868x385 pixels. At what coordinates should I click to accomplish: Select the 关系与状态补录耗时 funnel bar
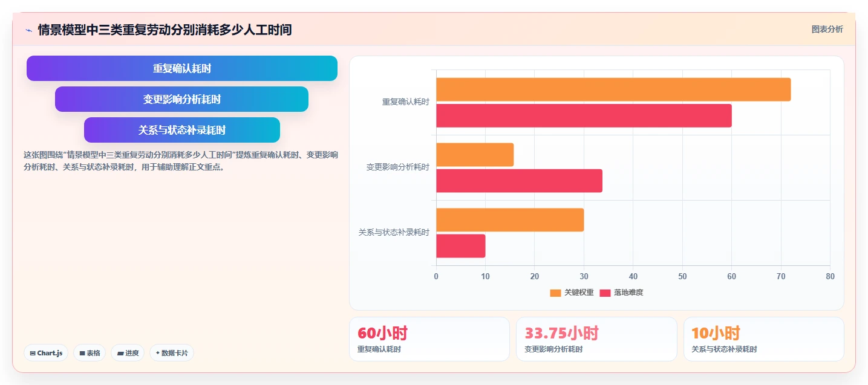pos(182,130)
